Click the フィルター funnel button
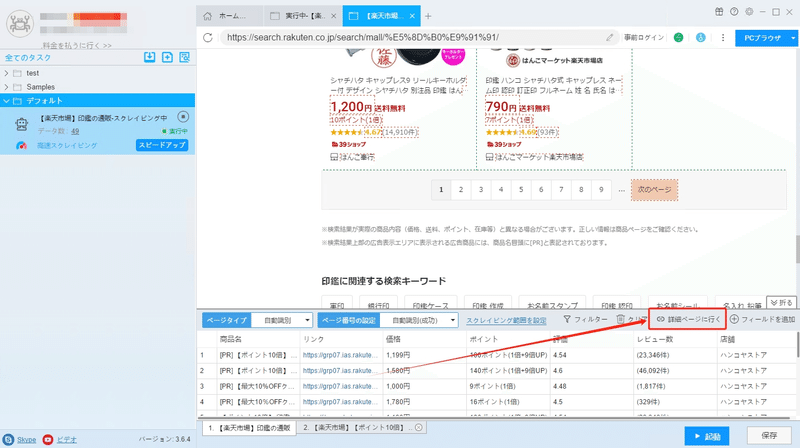800x448 pixels. [586, 319]
